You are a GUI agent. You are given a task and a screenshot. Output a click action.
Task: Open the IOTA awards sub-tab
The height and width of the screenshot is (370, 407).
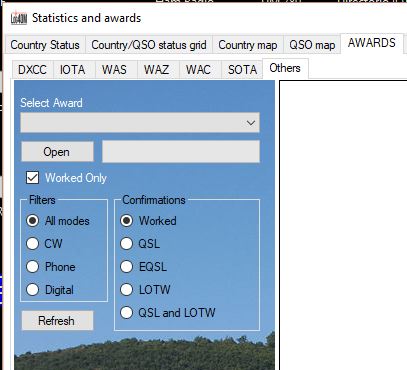(x=73, y=70)
